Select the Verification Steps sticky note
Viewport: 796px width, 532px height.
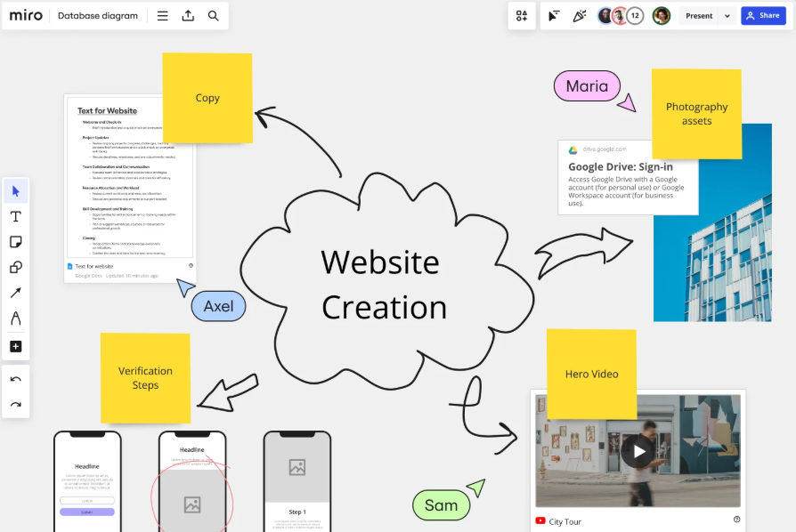(x=145, y=378)
